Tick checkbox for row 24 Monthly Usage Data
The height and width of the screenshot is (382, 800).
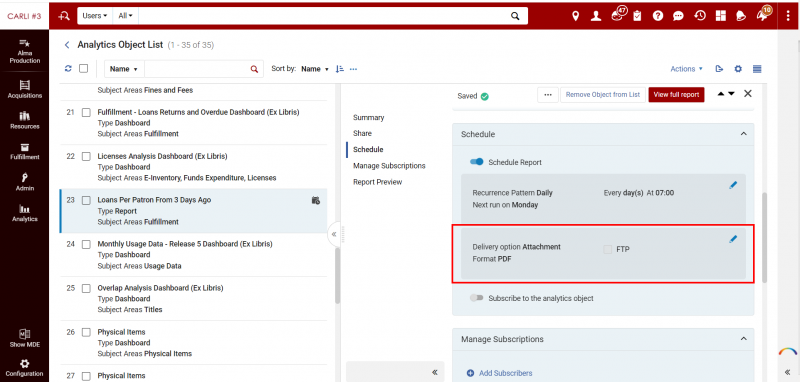pyautogui.click(x=86, y=244)
